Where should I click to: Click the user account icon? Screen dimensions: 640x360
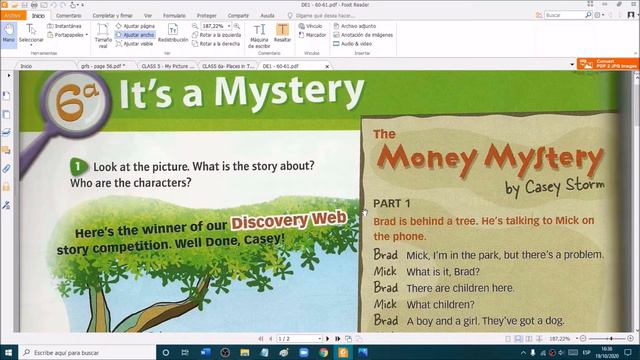(x=631, y=15)
